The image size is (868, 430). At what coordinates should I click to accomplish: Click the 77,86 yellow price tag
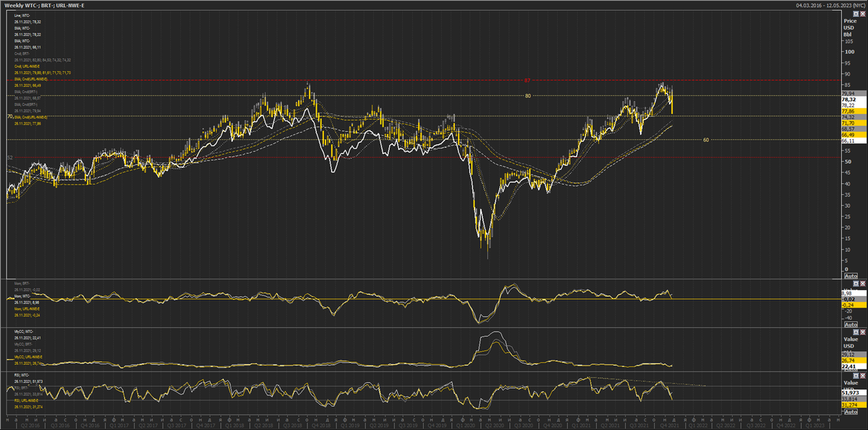click(x=854, y=111)
